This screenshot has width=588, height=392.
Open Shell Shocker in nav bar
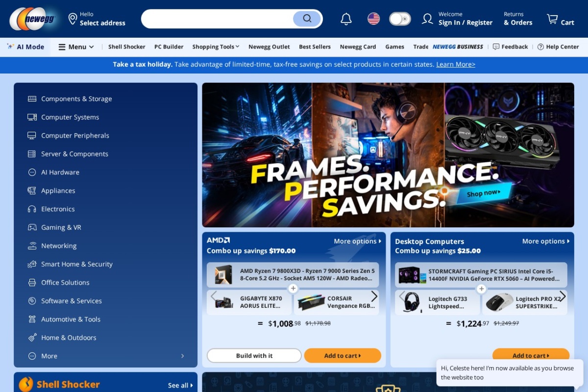pyautogui.click(x=126, y=47)
